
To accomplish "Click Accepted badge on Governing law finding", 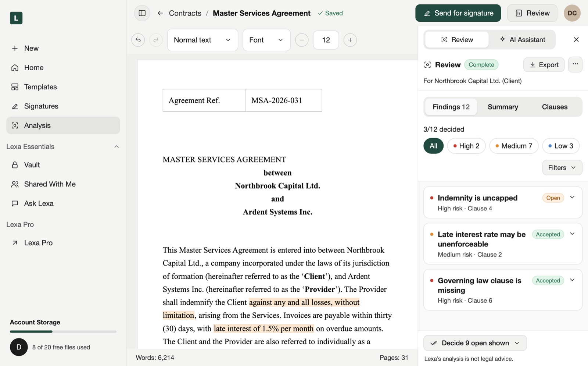I will [x=548, y=281].
